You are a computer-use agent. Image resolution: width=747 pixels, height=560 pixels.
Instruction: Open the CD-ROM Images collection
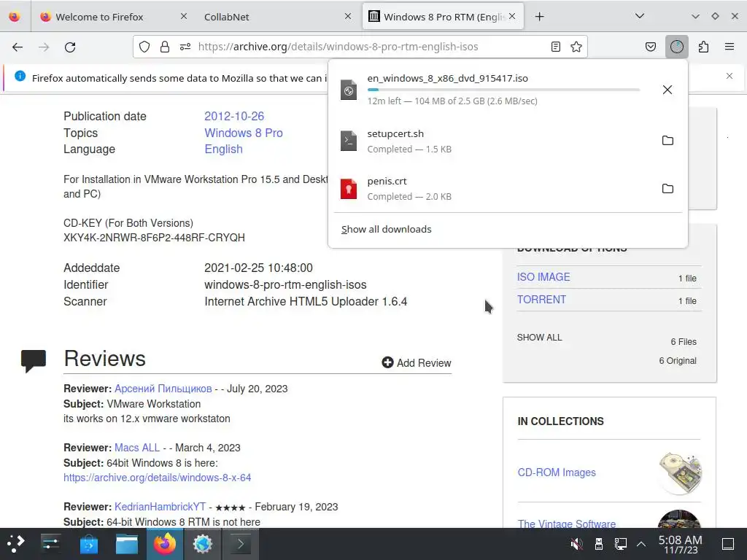coord(557,472)
